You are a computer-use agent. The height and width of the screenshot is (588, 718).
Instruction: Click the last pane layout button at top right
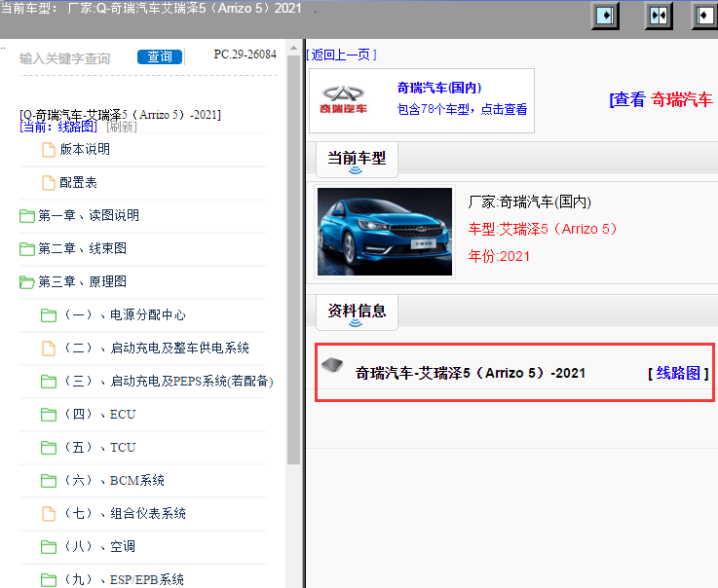coord(704,16)
